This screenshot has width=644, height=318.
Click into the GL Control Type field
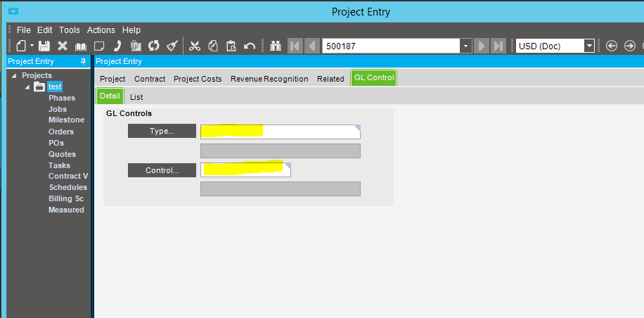click(280, 132)
